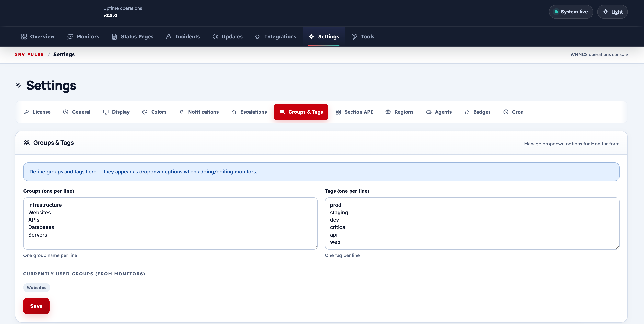644x324 pixels.
Task: Click the Cron clock icon
Action: point(506,112)
